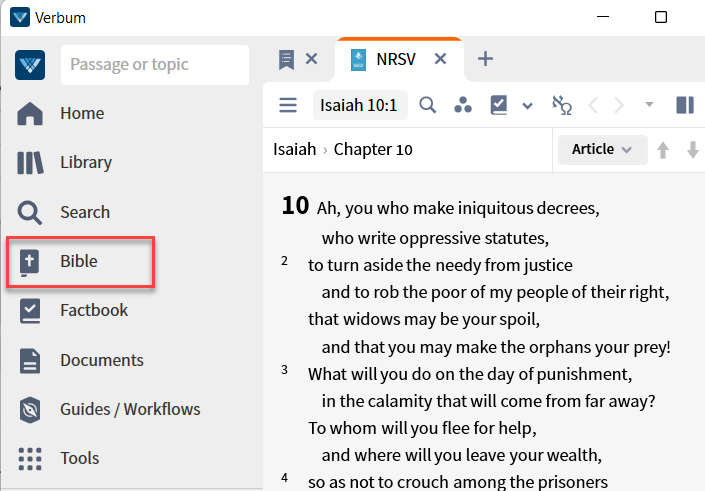Select the NRSV tab
Viewport: 705px width, 491px height.
(x=396, y=59)
